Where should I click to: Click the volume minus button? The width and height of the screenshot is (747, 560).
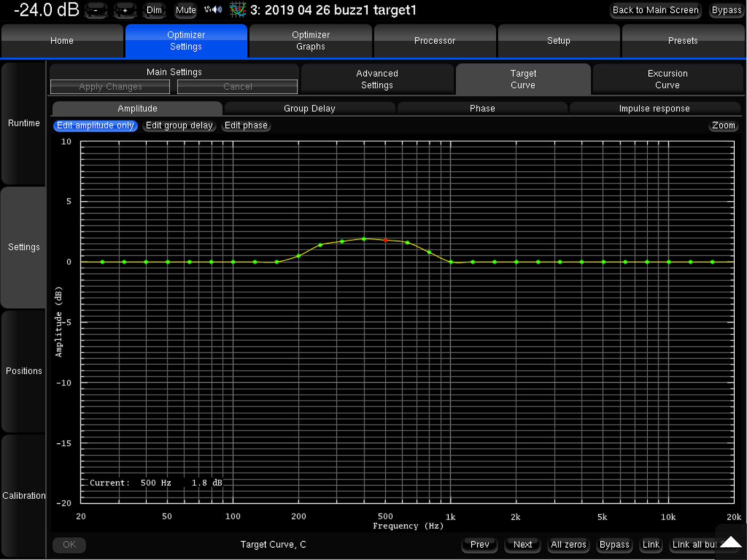click(x=96, y=10)
